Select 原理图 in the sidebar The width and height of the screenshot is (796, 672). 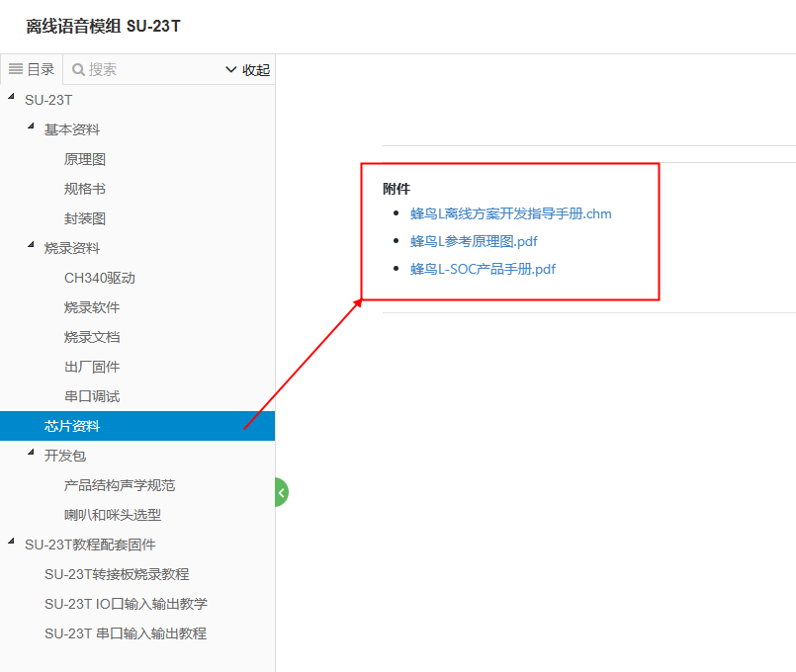point(85,159)
